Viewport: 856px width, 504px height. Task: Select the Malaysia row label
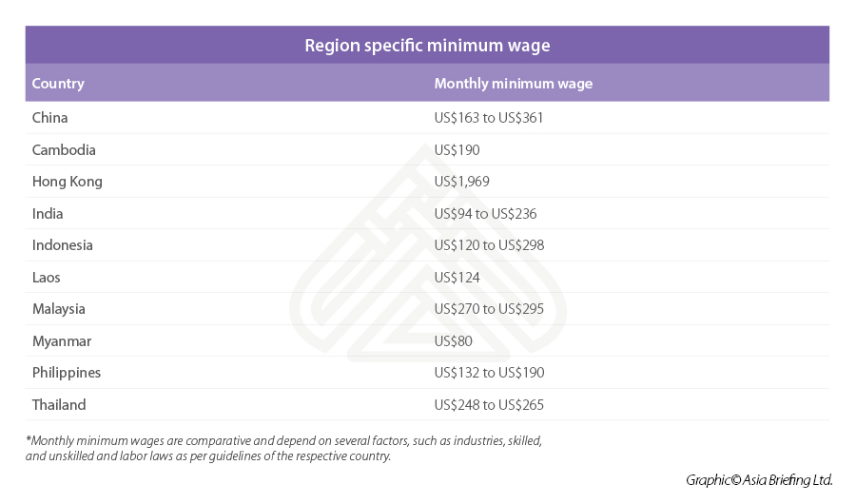[x=58, y=309]
